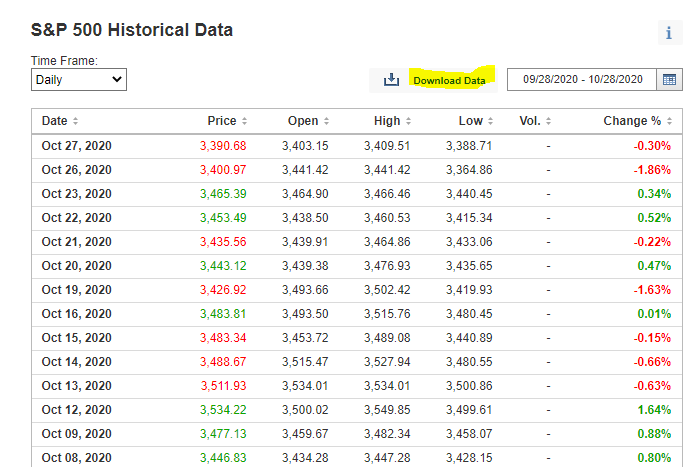Click sort arrows next to Price header
The image size is (698, 467).
coord(245,122)
